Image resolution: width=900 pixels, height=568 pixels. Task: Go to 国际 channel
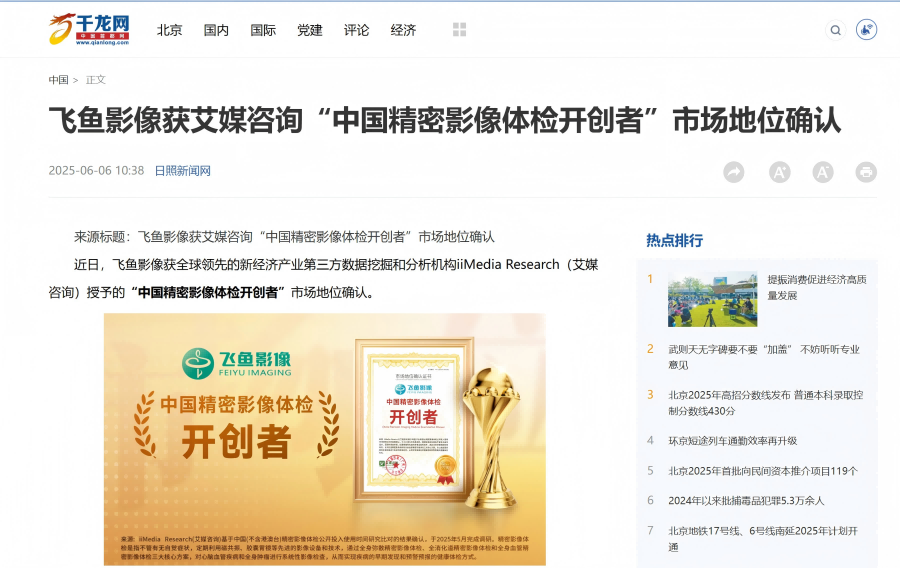(263, 30)
